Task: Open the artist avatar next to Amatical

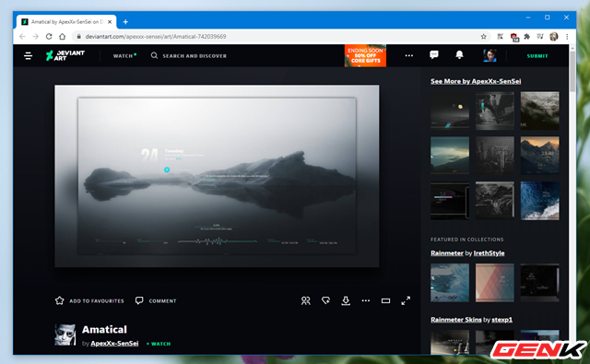Action: tap(65, 335)
